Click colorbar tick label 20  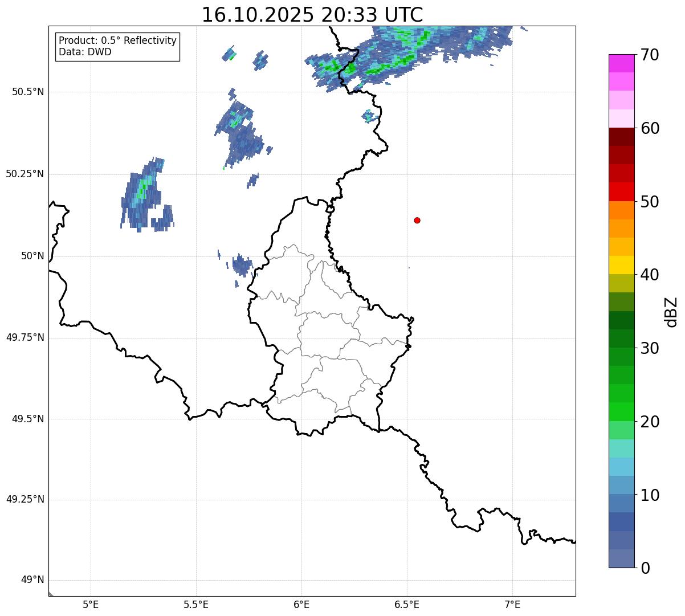[x=650, y=422]
